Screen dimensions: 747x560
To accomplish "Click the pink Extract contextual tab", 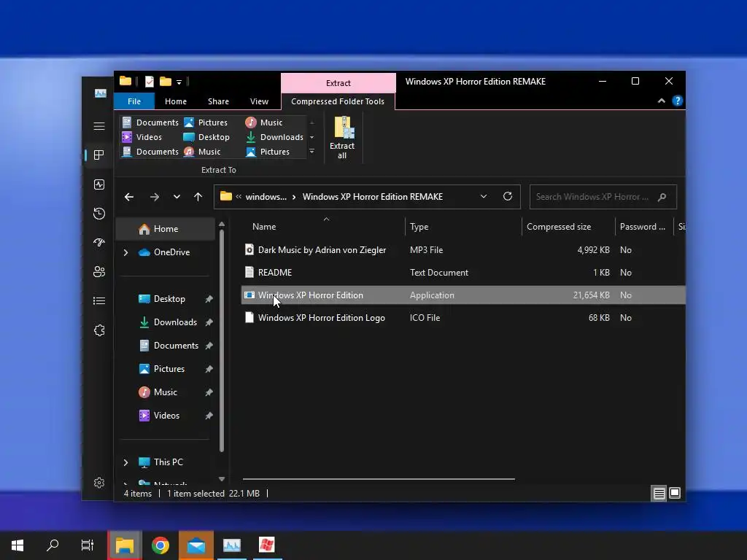I will [x=338, y=83].
